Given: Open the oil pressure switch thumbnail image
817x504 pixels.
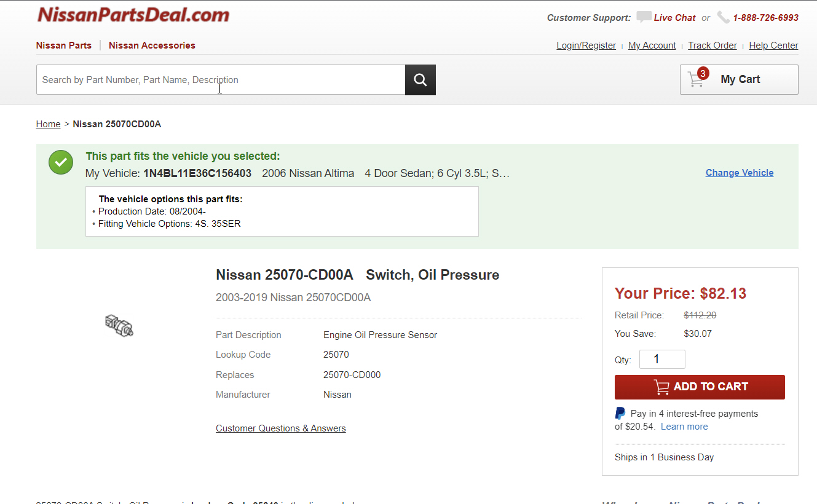Looking at the screenshot, I should tap(119, 325).
